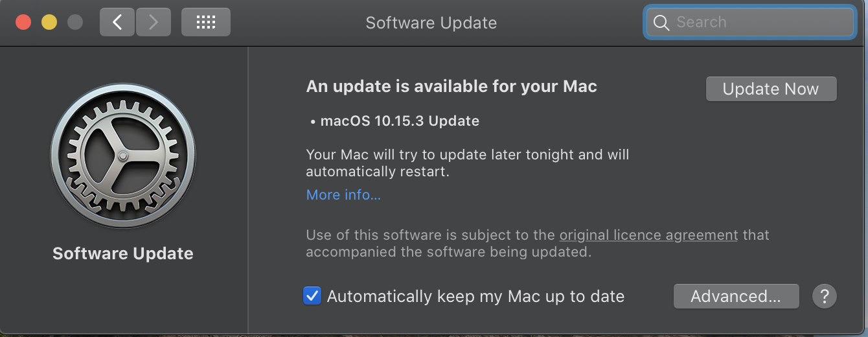Select the macOS 10.15.3 Update item
Viewport: 868px width, 337px height.
pyautogui.click(x=399, y=121)
